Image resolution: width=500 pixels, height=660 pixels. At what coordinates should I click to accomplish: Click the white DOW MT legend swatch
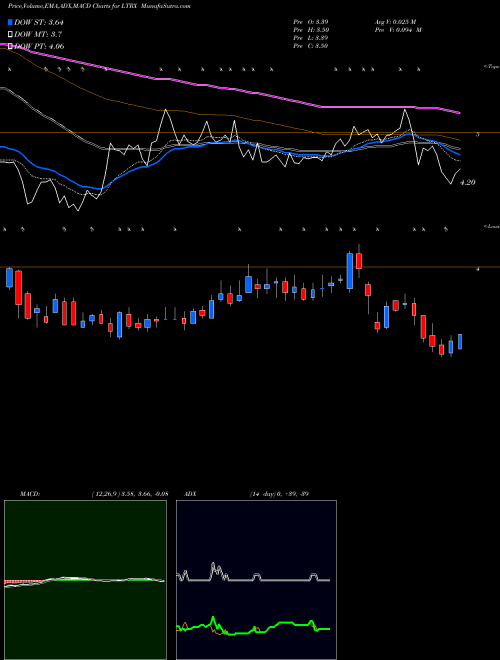tap(11, 34)
